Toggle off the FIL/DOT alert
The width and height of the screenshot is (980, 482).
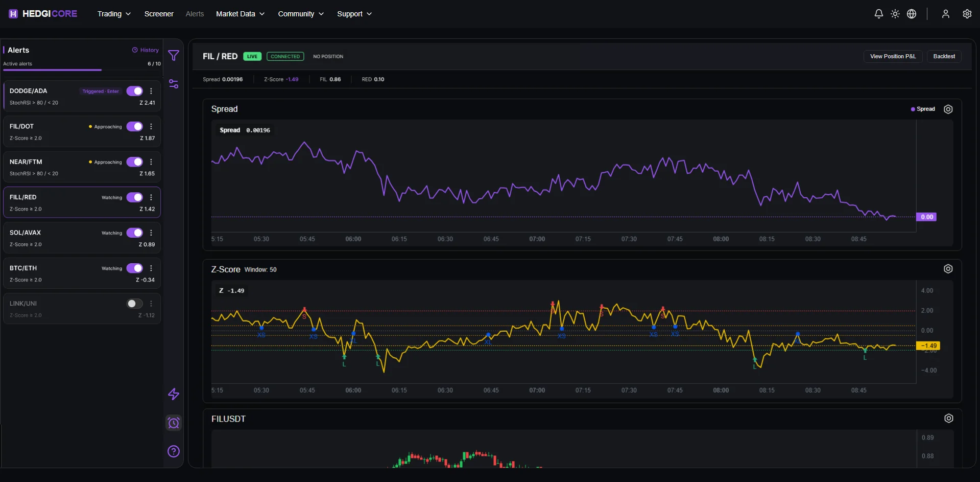tap(135, 126)
